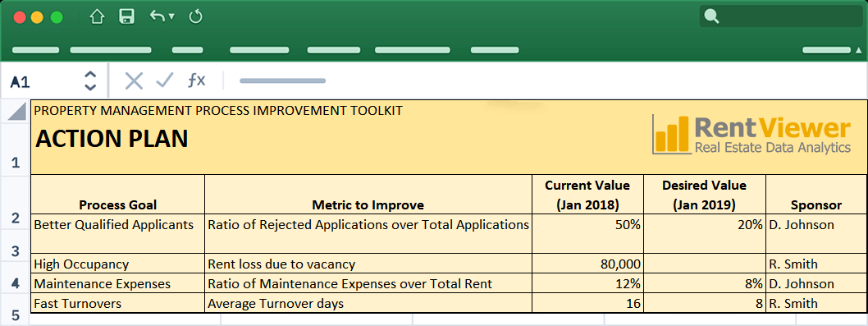Click inside the search field
The image size is (868, 326).
[781, 16]
